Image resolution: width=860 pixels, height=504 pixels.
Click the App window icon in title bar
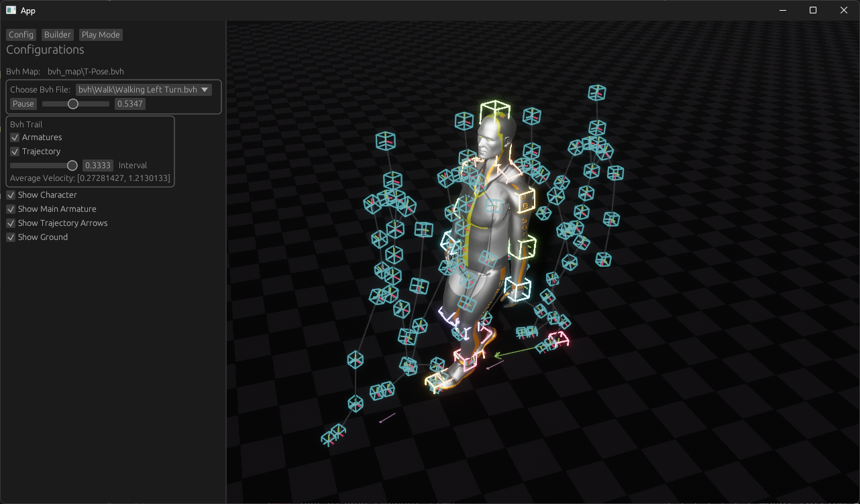click(x=11, y=10)
